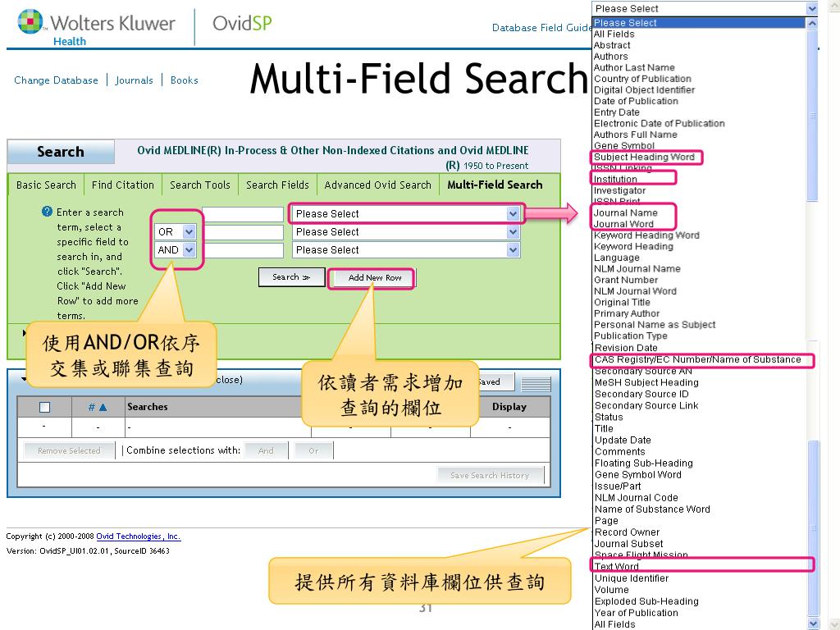Click the dropdown list scrollbar down arrow
Screen dimensions: 840x630
(x=813, y=623)
